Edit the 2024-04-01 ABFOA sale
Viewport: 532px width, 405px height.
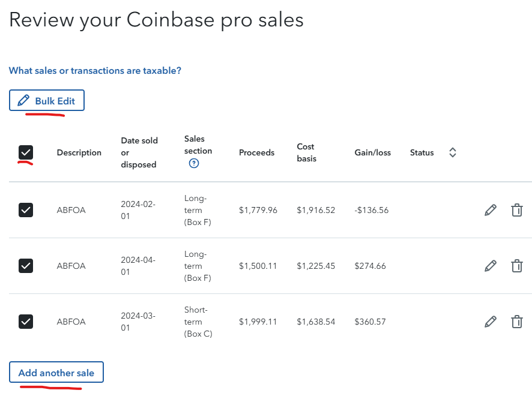click(490, 266)
